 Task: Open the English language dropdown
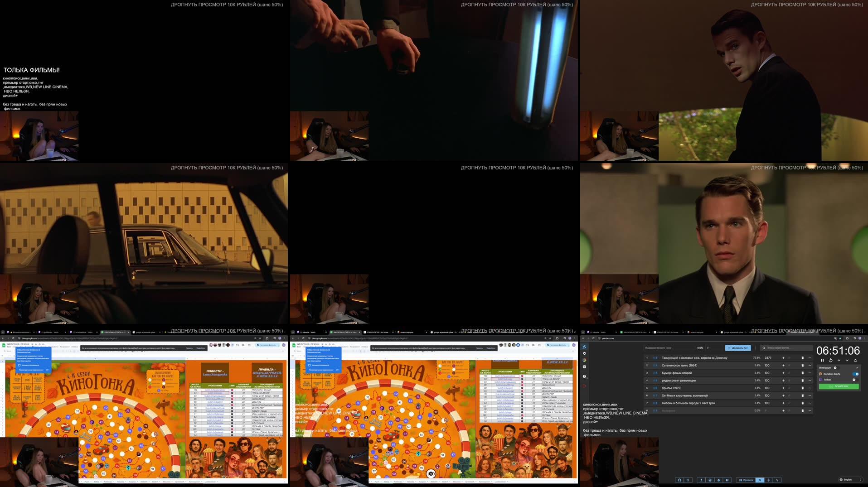[849, 480]
